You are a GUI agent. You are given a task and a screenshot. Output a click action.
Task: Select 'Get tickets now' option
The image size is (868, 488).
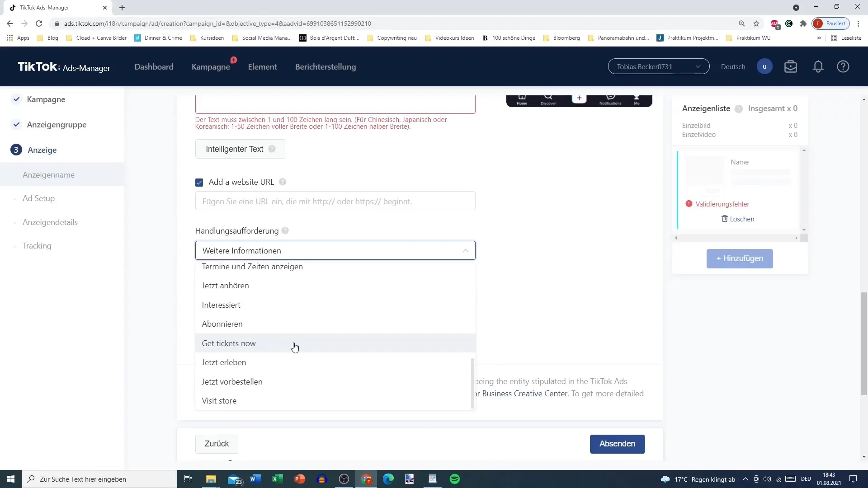coord(335,343)
